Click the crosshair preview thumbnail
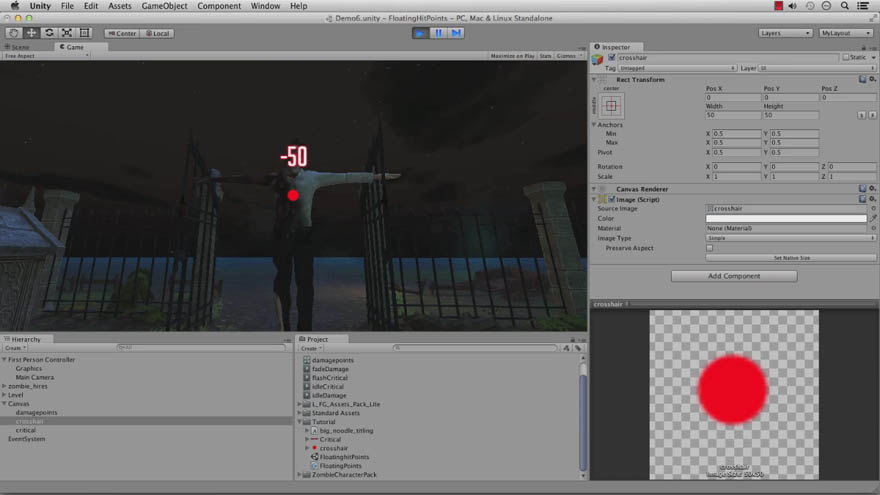This screenshot has height=495, width=880. pyautogui.click(x=734, y=395)
